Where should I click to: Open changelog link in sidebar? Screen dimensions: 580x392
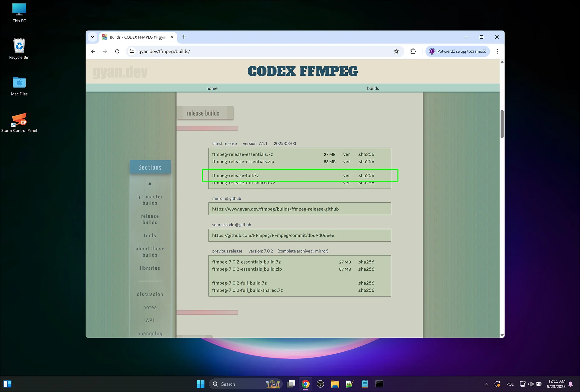(150, 334)
